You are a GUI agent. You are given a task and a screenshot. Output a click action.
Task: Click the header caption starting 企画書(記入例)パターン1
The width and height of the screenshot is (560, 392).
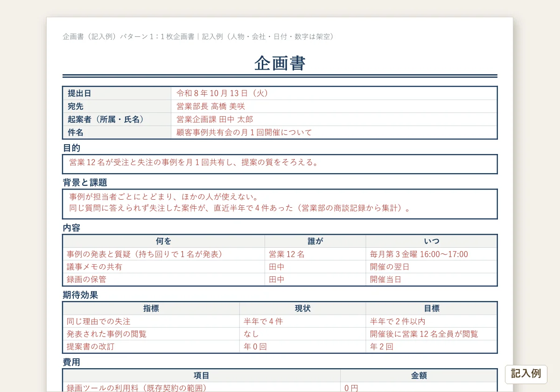[198, 36]
